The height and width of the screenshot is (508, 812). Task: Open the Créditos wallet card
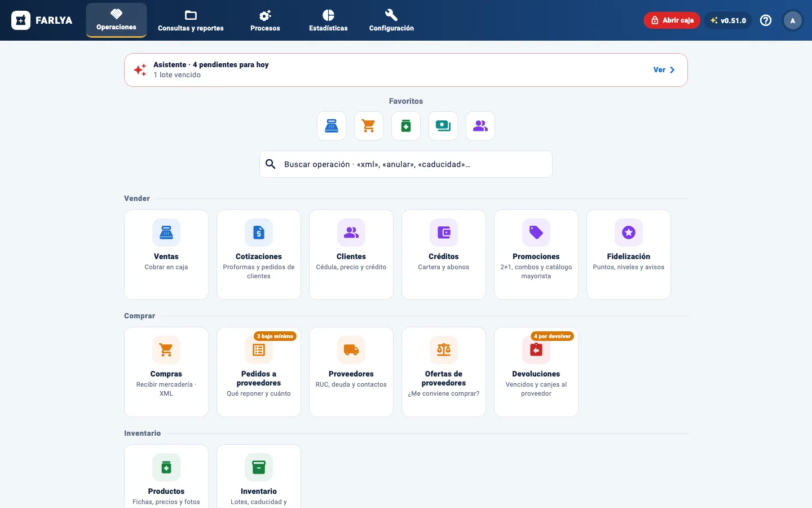point(444,255)
